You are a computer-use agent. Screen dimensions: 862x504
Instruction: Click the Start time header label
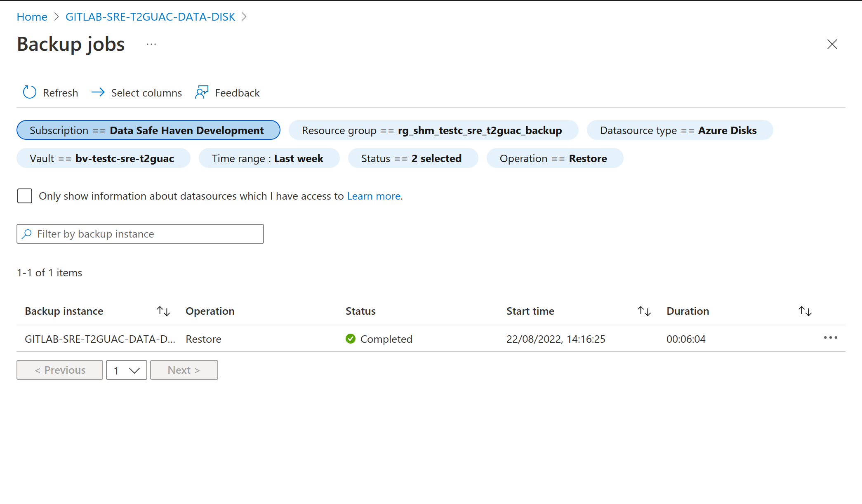(x=530, y=311)
